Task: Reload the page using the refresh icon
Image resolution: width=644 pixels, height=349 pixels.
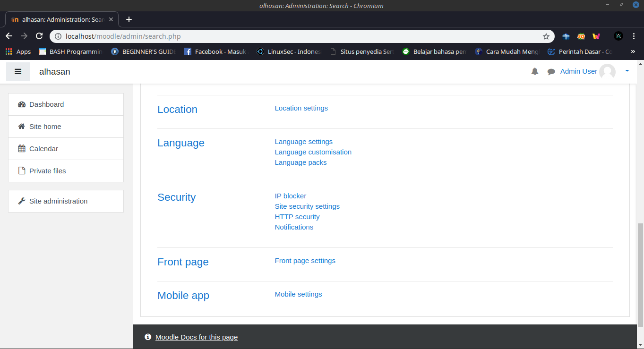Action: coord(39,36)
